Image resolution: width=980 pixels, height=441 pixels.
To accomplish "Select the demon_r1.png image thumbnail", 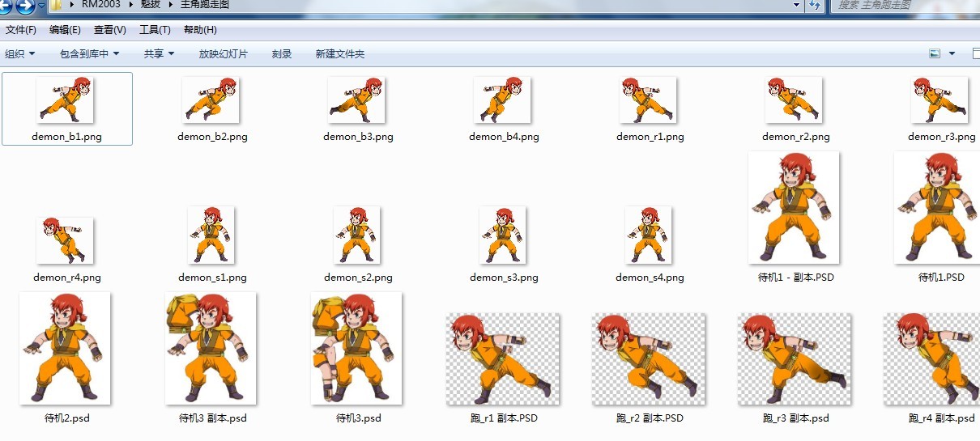I will point(649,100).
